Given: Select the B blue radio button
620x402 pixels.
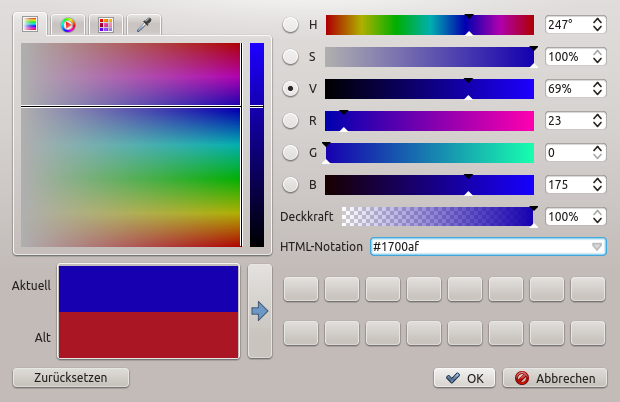Looking at the screenshot, I should (x=290, y=185).
